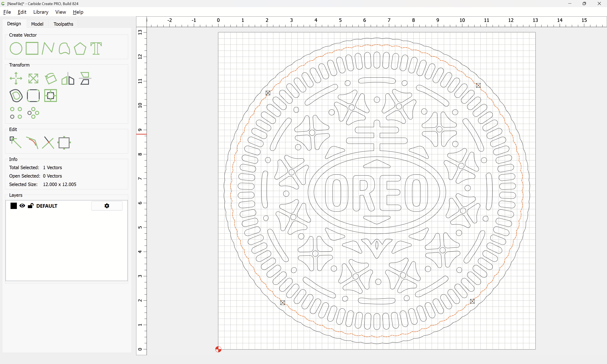Select the Rotate transform tool
Screen dimensions: 607x364
tap(51, 79)
